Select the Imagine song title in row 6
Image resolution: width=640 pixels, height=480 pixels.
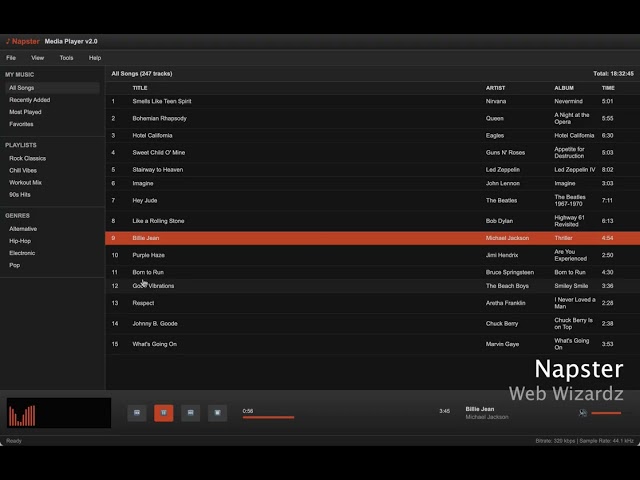tap(143, 184)
